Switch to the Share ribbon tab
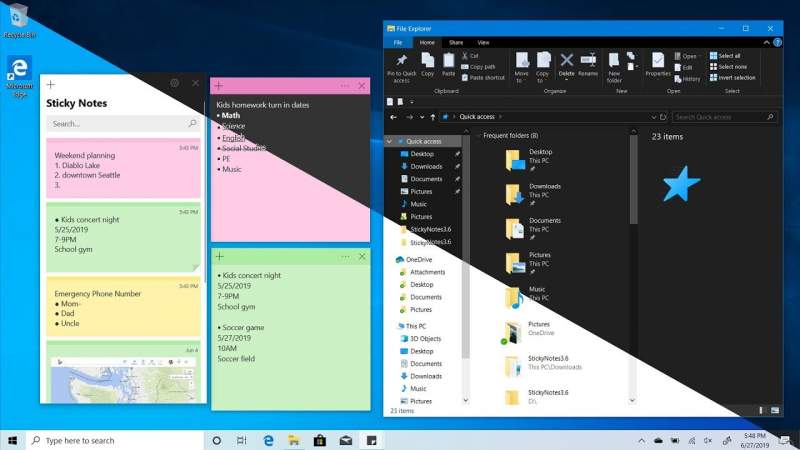Screen dimensions: 800x450 click(456, 43)
